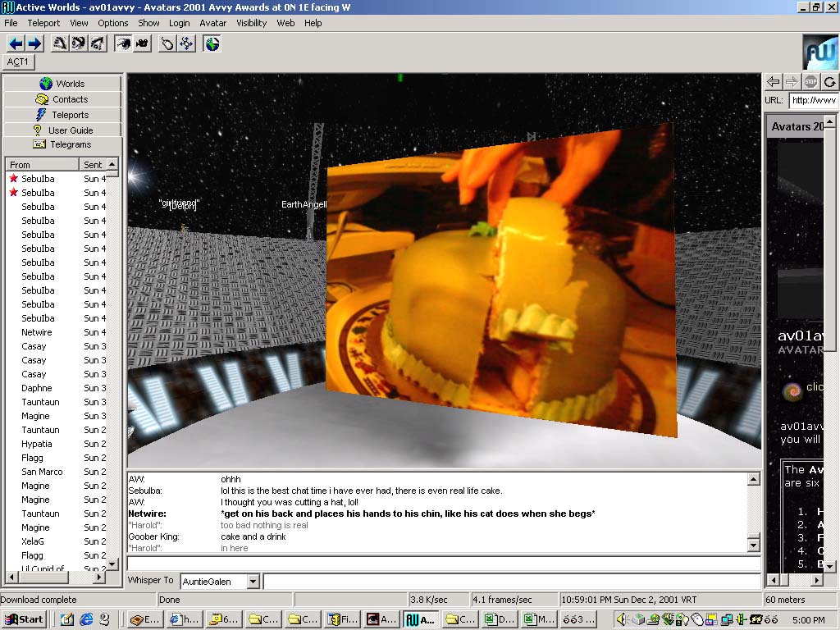Open the Contacts list tab
The width and height of the screenshot is (840, 630).
pos(63,99)
